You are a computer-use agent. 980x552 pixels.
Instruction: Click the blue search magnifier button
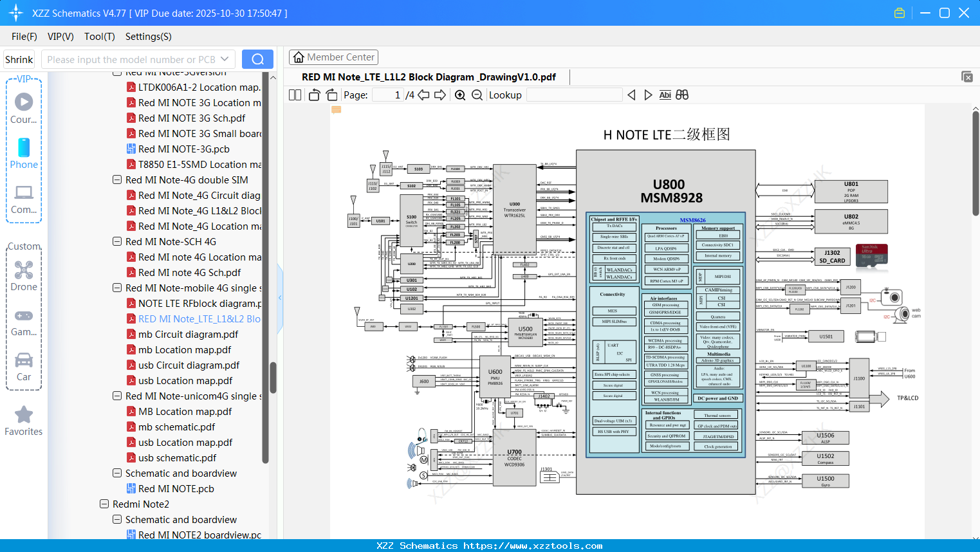click(257, 59)
